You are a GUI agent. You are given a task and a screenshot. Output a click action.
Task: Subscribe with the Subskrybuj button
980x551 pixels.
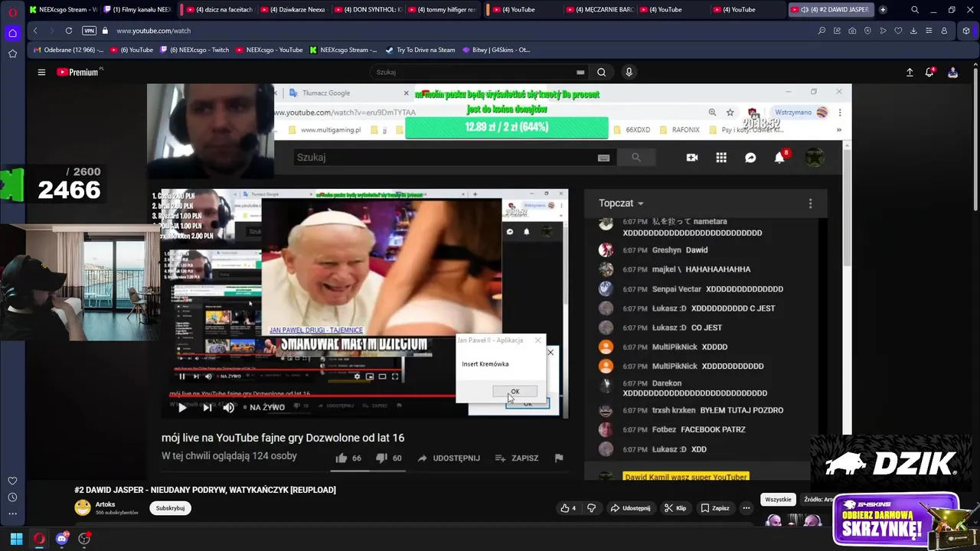pyautogui.click(x=170, y=508)
